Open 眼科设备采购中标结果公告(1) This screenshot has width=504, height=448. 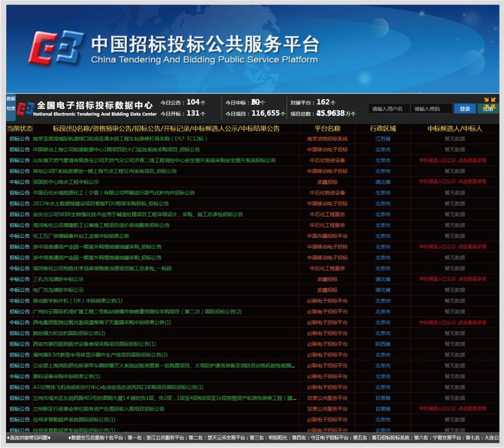point(67,376)
